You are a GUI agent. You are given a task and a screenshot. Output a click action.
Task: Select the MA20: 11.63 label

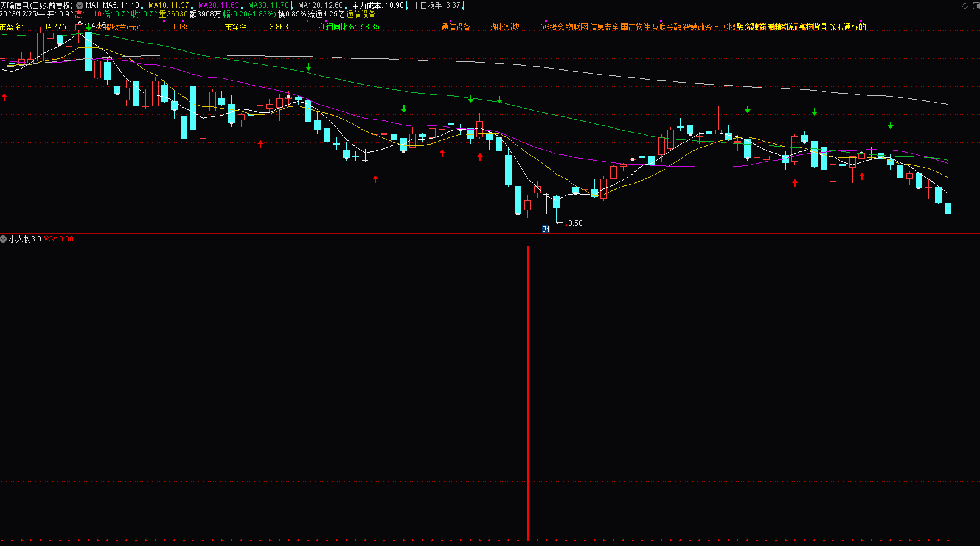pos(218,5)
